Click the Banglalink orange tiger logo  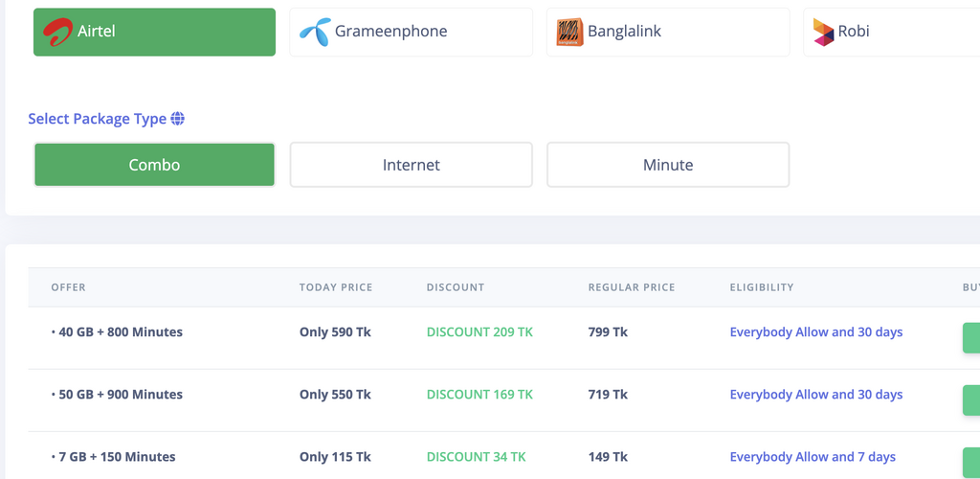(569, 32)
